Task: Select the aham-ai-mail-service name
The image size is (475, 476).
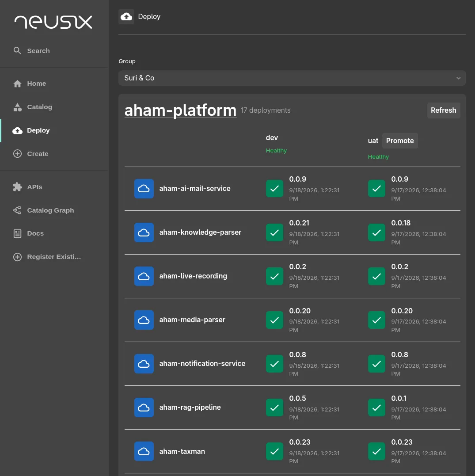Action: pyautogui.click(x=195, y=189)
